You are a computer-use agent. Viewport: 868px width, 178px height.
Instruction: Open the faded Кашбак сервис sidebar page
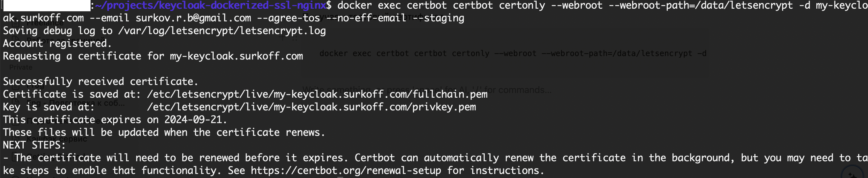pos(57,139)
